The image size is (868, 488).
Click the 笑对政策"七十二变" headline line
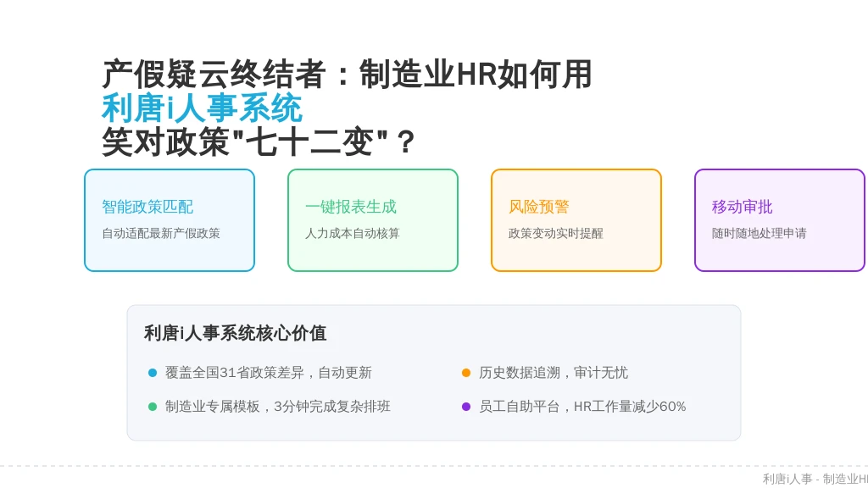click(x=258, y=142)
